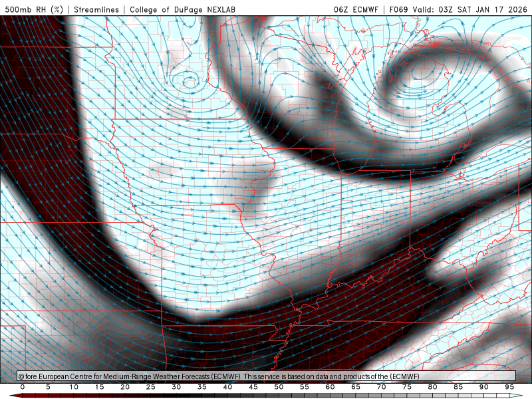Click the colorbar value label '15'
The image size is (532, 399).
coord(99,387)
